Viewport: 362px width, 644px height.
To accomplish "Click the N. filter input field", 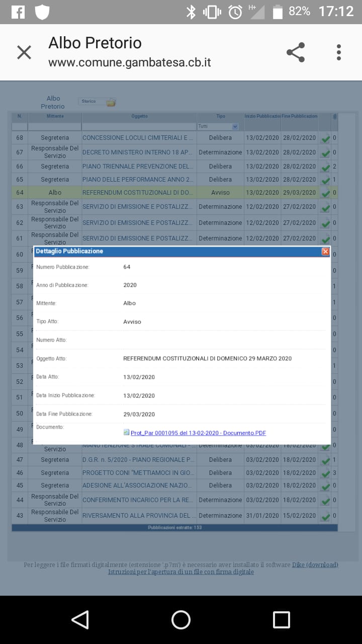I will (x=20, y=126).
